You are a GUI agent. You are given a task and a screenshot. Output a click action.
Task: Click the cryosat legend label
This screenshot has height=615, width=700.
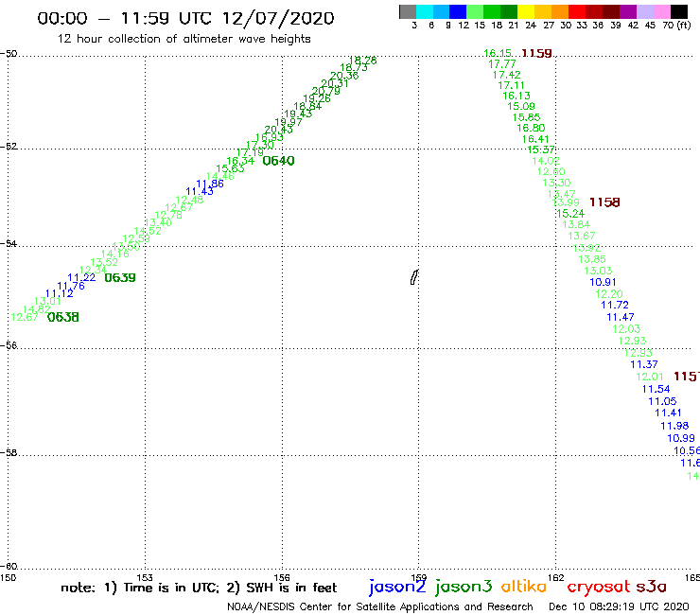click(x=599, y=587)
